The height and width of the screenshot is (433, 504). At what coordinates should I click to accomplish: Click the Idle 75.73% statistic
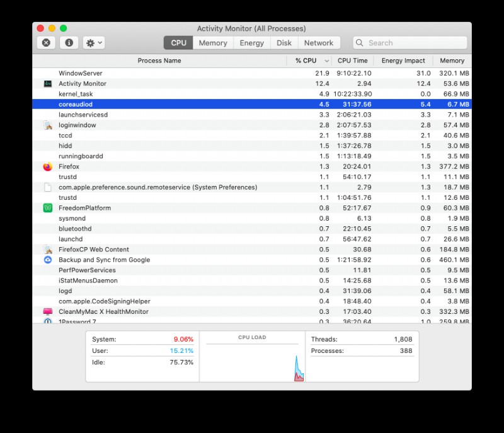[143, 362]
